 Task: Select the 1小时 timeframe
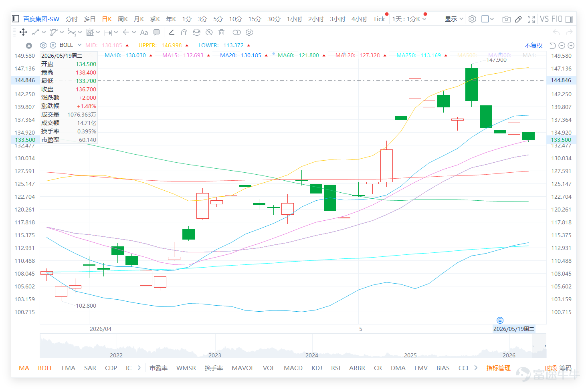[294, 19]
